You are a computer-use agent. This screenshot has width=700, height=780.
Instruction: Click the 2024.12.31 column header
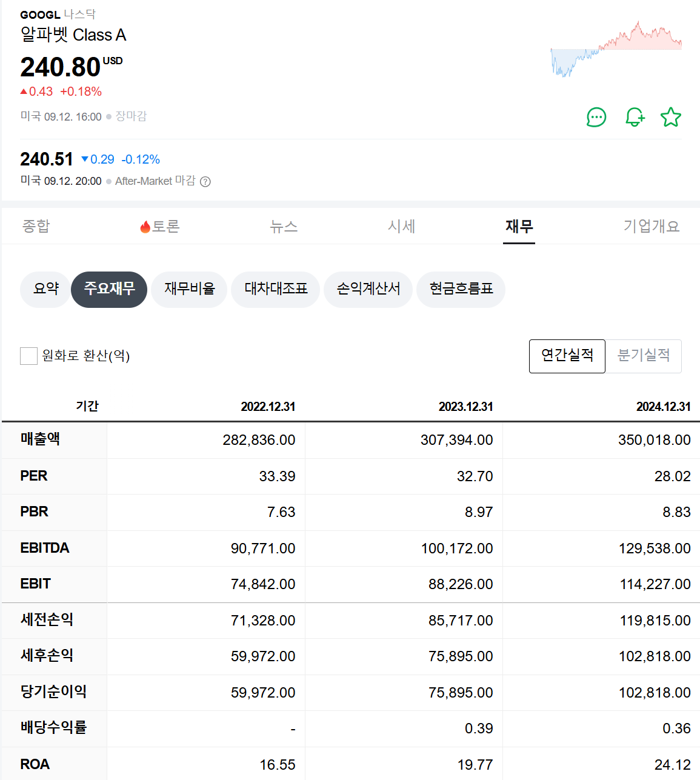tap(663, 407)
